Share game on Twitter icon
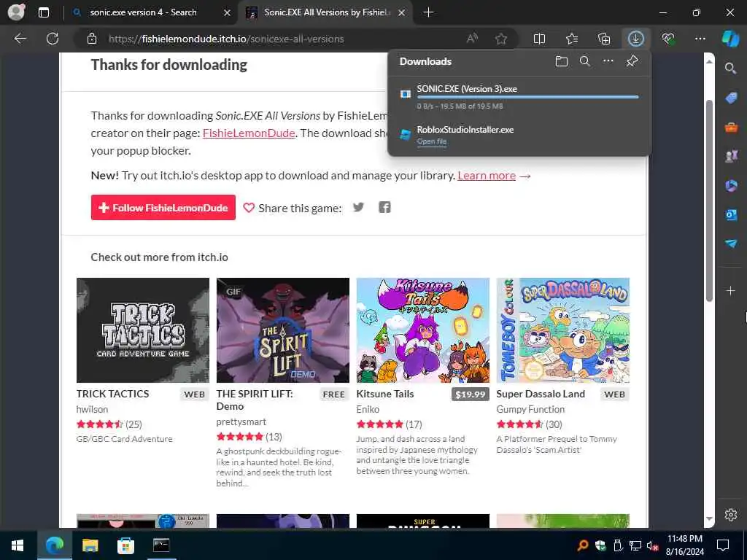This screenshot has height=560, width=747. click(358, 207)
